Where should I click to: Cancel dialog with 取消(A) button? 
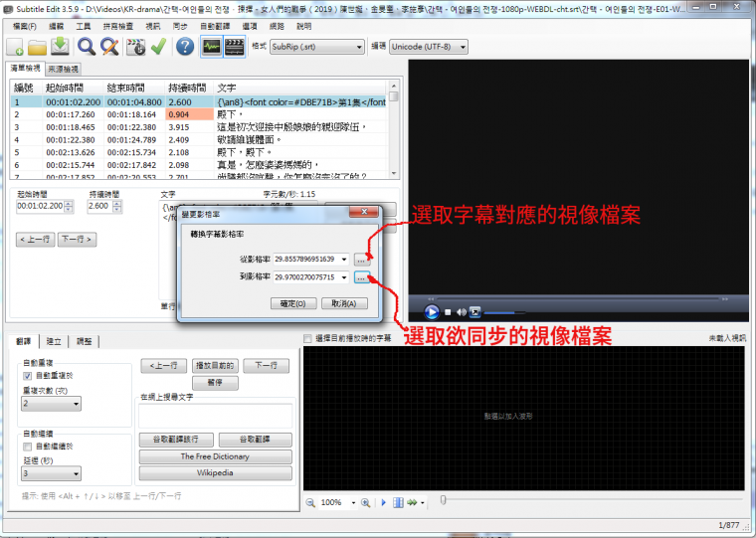(344, 303)
